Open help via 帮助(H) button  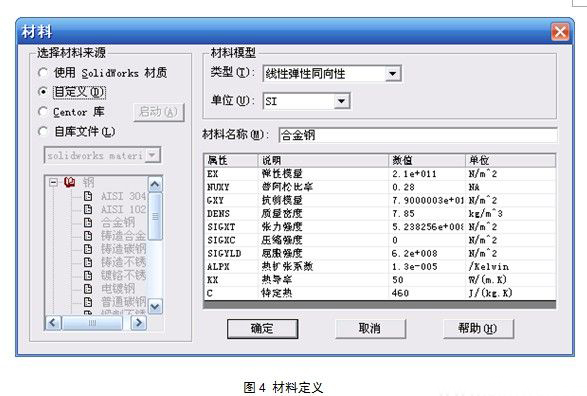[478, 329]
